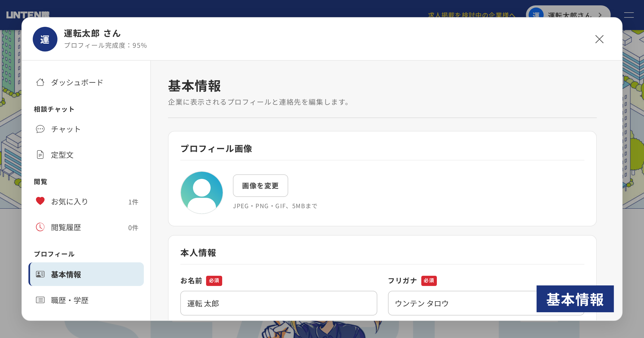The width and height of the screenshot is (644, 338).
Task: Click the 1件 favorites count
Action: coord(133,202)
